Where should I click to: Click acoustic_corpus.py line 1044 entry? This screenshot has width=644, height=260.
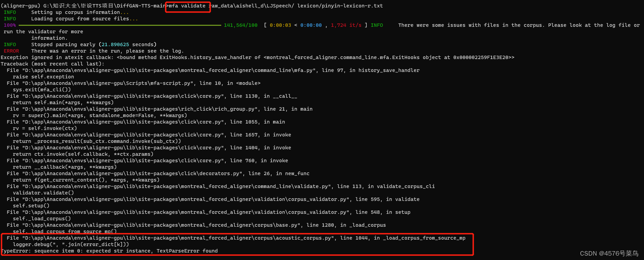[x=236, y=238]
